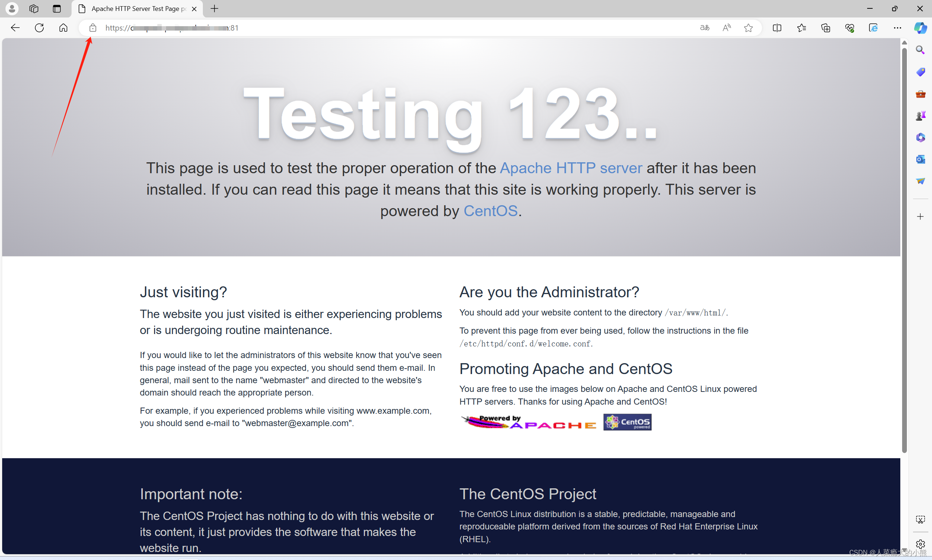Add this page to favorites star
The height and width of the screenshot is (560, 932).
tap(748, 28)
